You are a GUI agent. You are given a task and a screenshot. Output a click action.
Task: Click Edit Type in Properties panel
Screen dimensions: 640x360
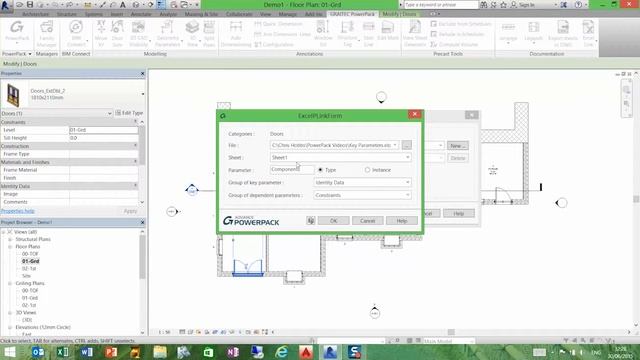click(x=129, y=113)
